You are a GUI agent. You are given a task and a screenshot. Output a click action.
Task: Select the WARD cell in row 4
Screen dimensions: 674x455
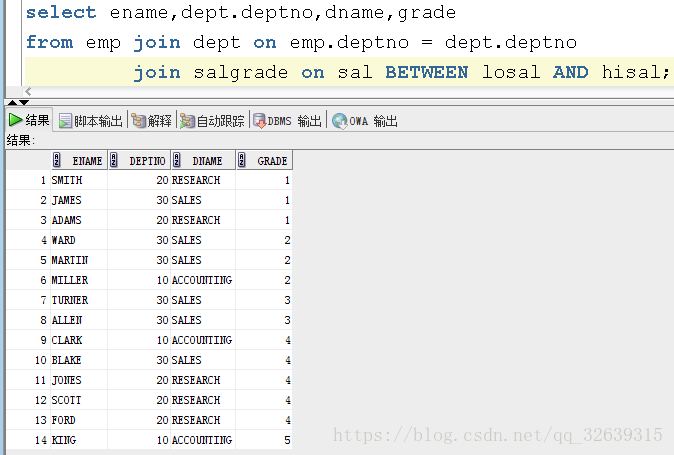pyautogui.click(x=79, y=240)
